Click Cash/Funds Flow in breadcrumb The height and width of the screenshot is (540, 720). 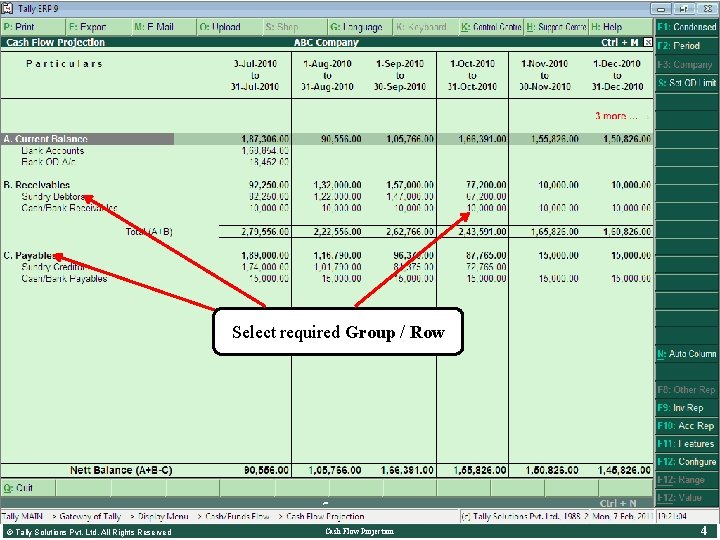tap(237, 517)
